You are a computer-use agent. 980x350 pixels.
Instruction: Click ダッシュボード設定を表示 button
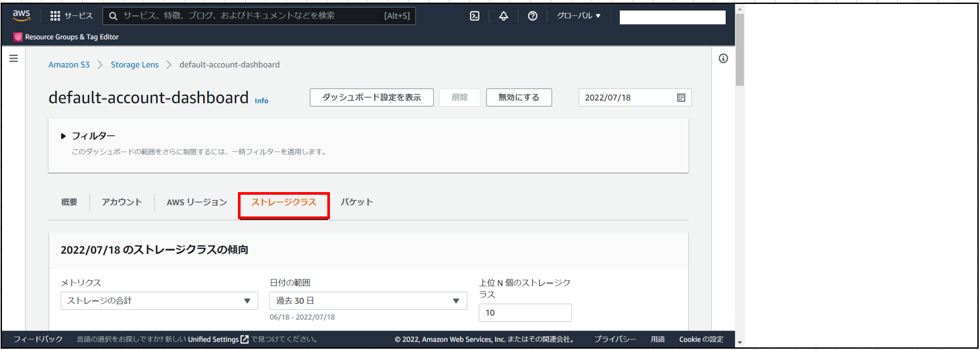pos(371,97)
